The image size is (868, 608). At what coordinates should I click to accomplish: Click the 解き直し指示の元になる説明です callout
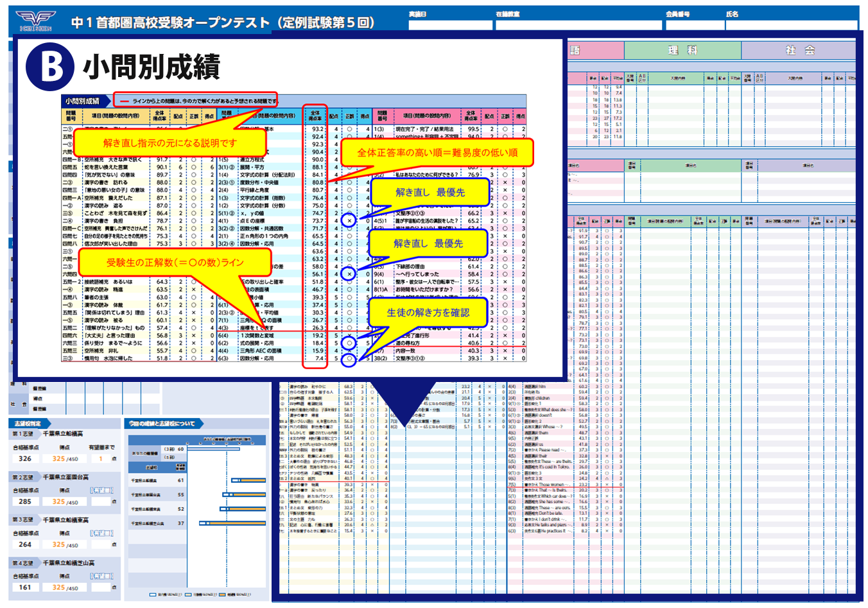pos(170,143)
